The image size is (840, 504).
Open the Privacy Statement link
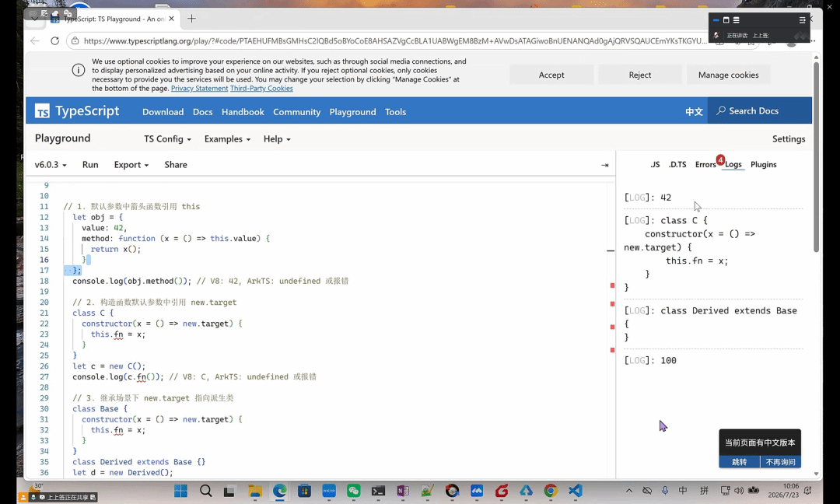pos(199,89)
